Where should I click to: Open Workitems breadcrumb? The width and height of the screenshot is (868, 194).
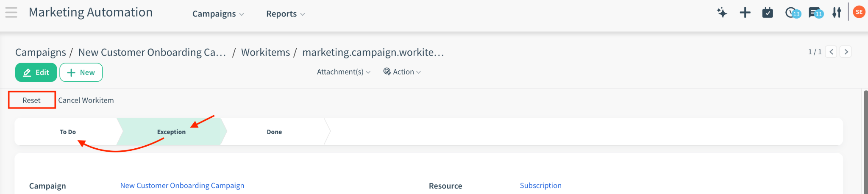click(266, 53)
